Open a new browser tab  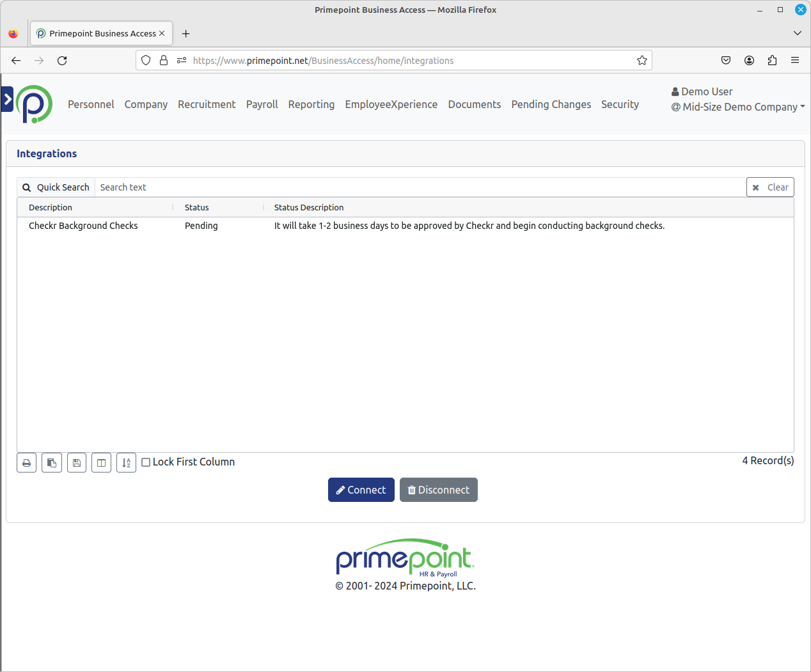[185, 33]
